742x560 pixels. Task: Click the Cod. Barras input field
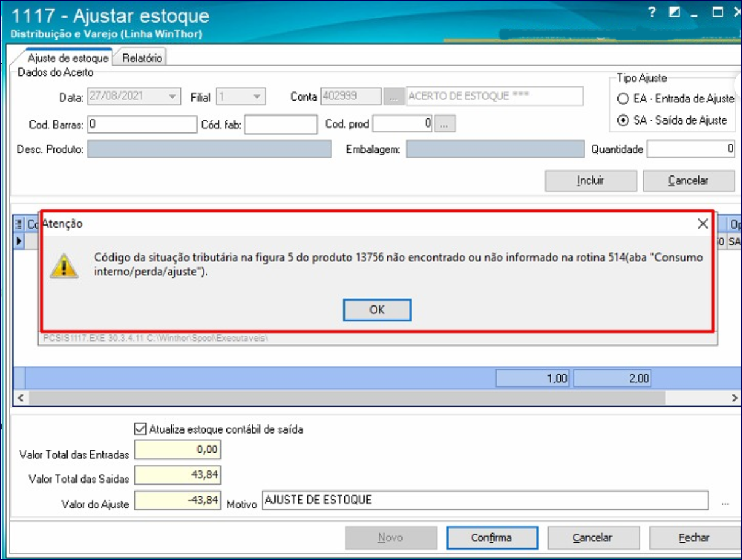point(142,125)
